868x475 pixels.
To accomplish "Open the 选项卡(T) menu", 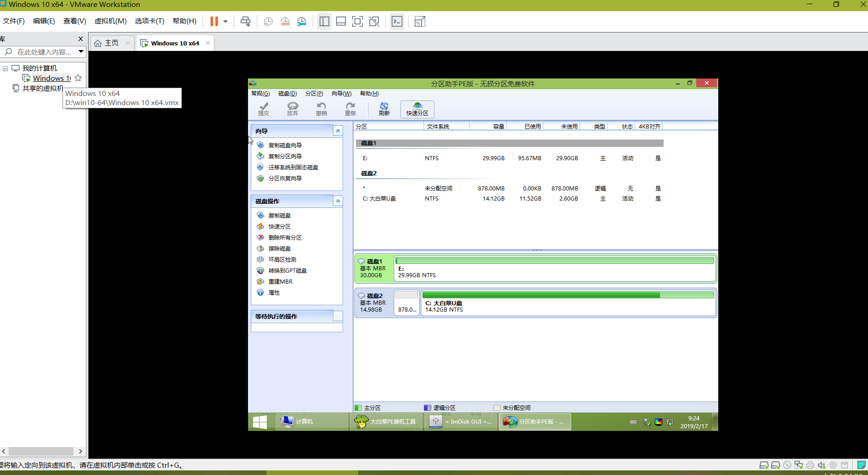I will coord(149,21).
